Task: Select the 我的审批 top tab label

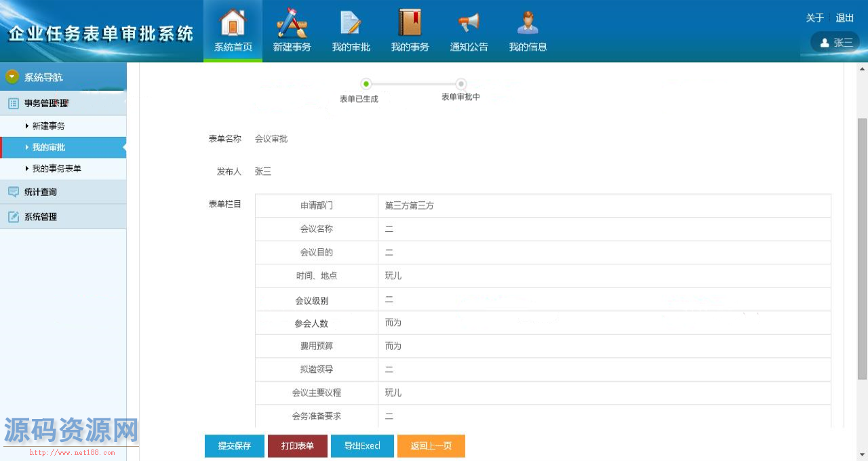Action: (351, 47)
